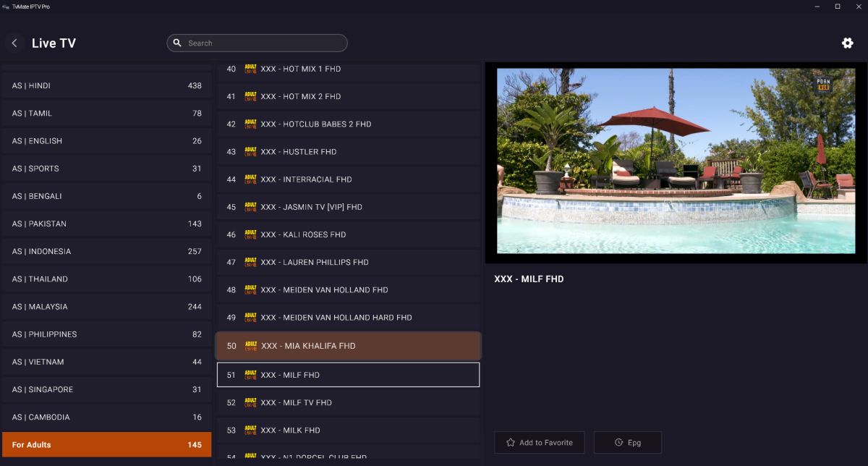Image resolution: width=868 pixels, height=466 pixels.
Task: Click the clock icon in Epg button
Action: [x=618, y=442]
